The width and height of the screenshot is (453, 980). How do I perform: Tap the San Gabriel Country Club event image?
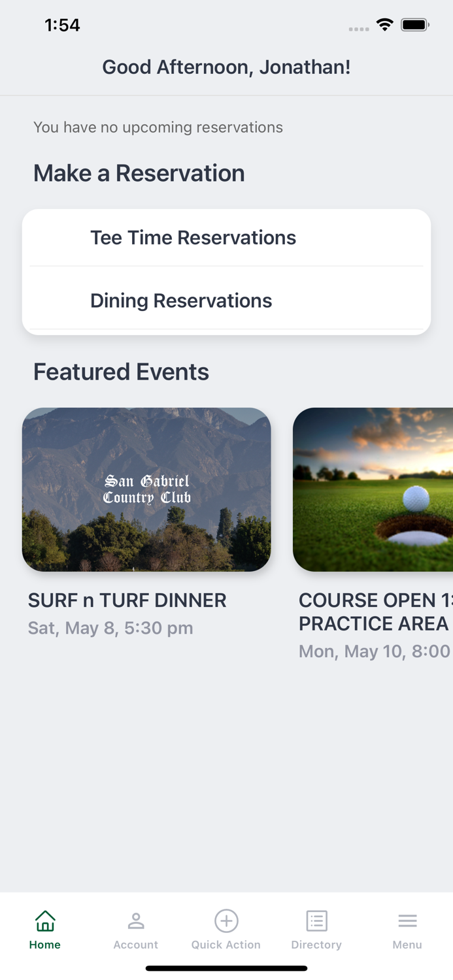pos(146,489)
